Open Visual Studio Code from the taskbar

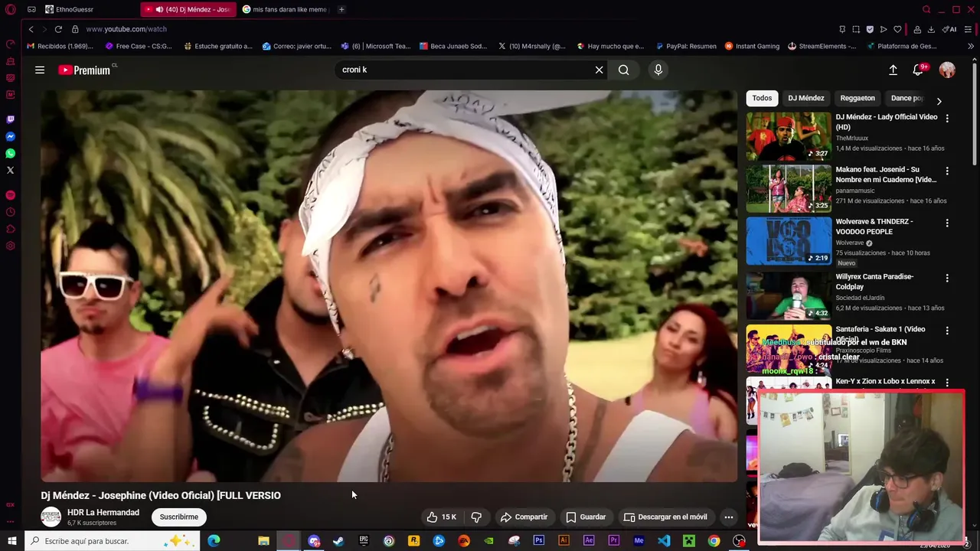tap(664, 541)
